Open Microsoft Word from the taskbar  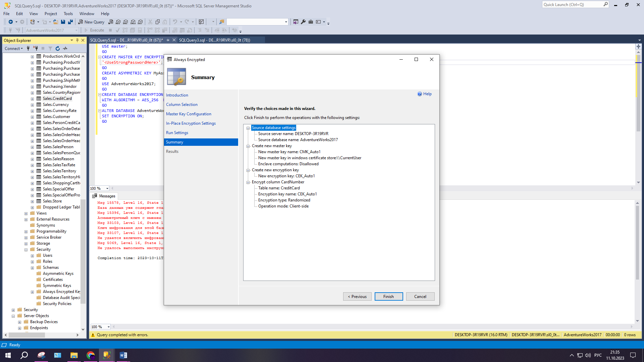pos(123,355)
